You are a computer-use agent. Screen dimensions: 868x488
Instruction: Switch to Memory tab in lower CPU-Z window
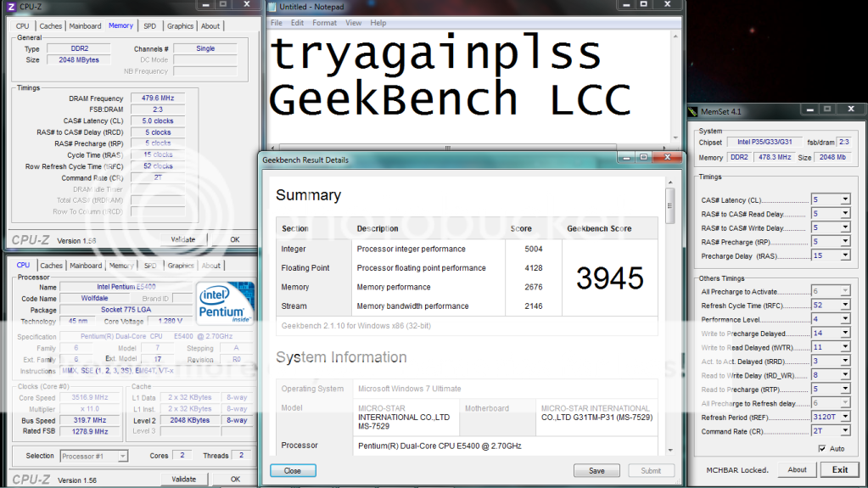[x=121, y=266]
